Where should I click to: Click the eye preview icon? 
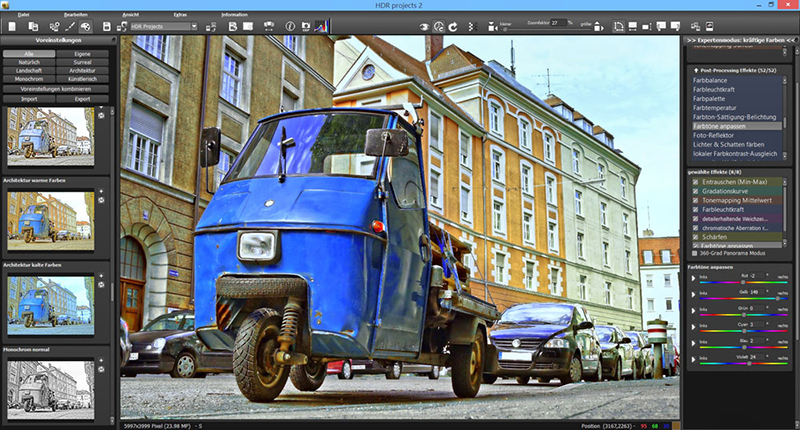[424, 26]
